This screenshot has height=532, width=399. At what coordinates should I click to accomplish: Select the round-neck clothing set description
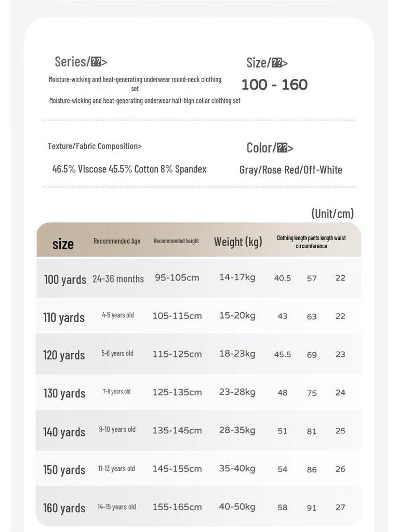click(x=135, y=84)
